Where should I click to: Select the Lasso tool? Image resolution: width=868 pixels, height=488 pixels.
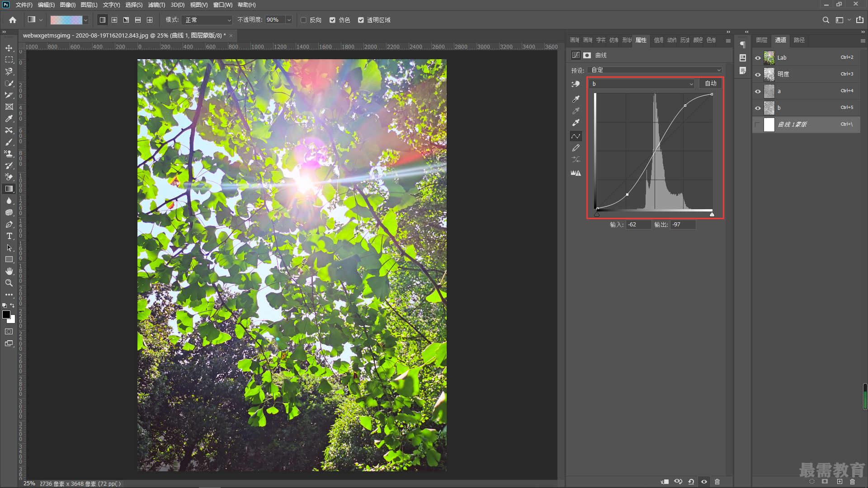pyautogui.click(x=9, y=71)
